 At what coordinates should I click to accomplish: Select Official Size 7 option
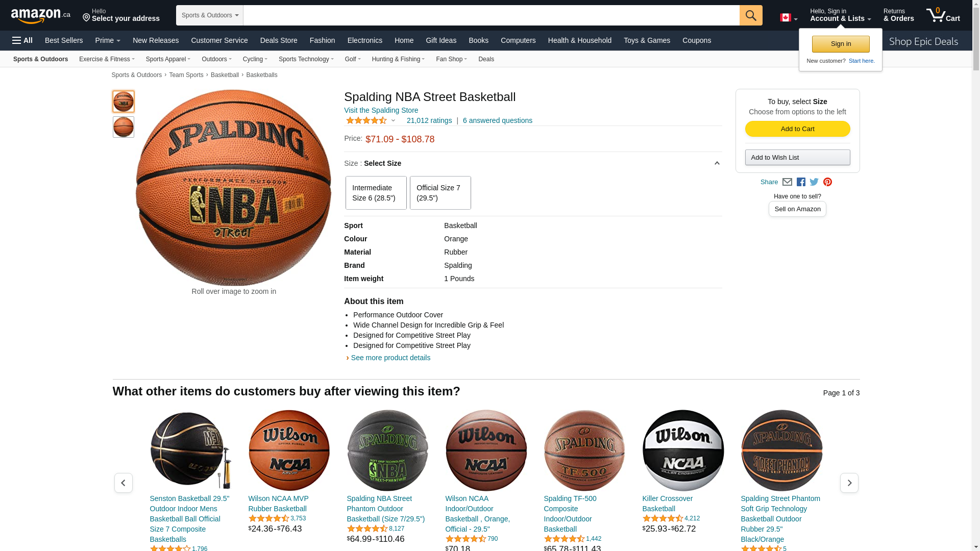tap(440, 193)
